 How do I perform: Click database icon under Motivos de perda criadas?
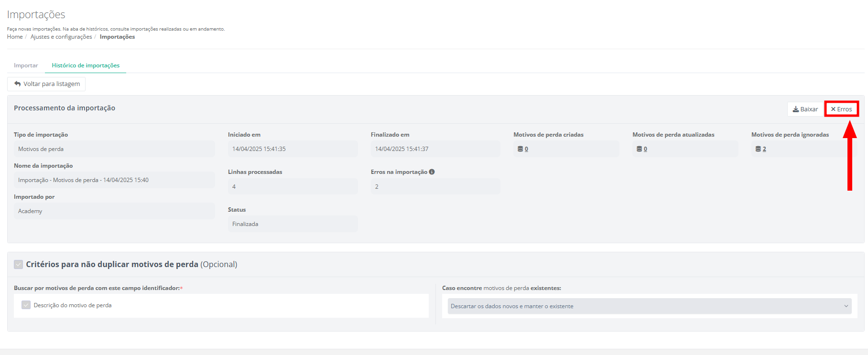[x=520, y=149]
